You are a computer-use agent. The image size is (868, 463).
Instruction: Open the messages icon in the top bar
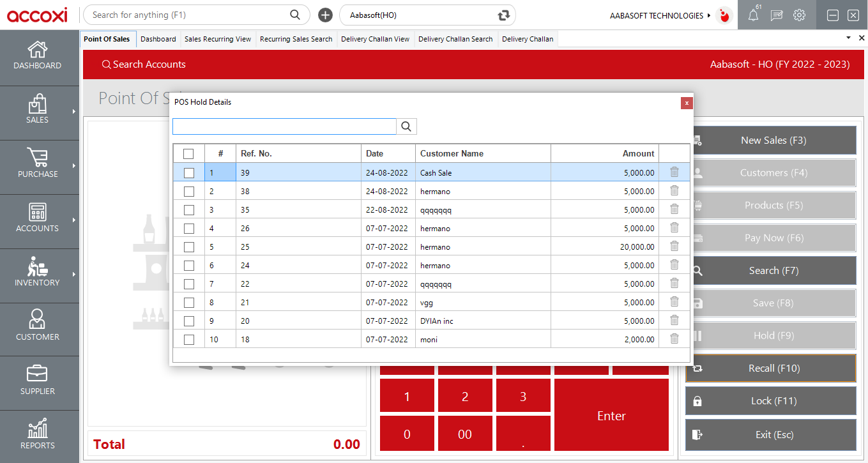pos(777,15)
